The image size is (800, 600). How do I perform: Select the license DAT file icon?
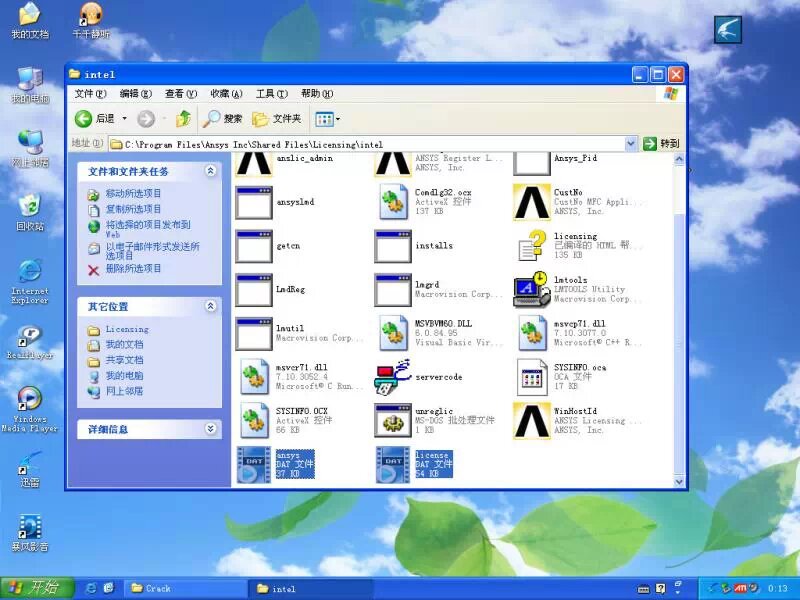(x=393, y=465)
